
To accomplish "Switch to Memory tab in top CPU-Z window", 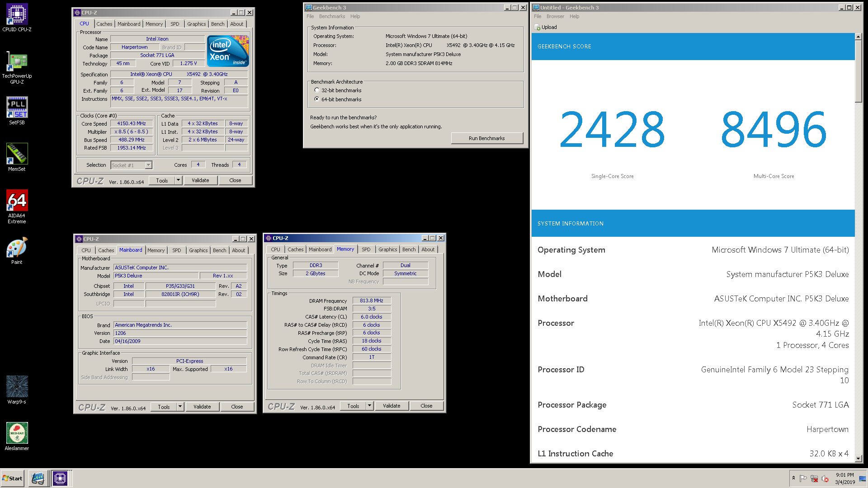I will pos(154,24).
